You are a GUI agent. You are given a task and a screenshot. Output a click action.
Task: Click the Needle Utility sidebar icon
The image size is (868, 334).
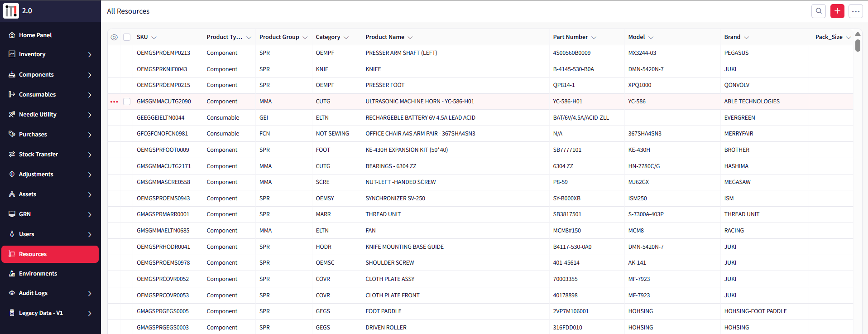[12, 114]
